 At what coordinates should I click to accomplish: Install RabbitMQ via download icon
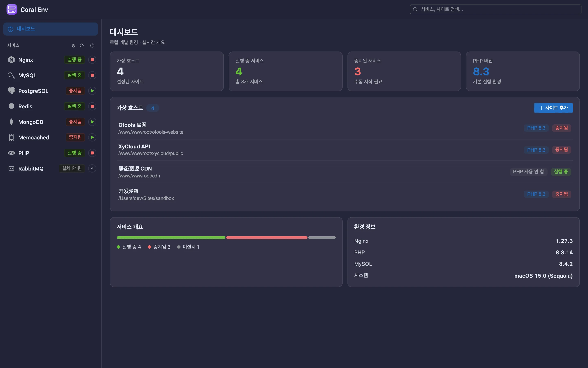click(92, 168)
